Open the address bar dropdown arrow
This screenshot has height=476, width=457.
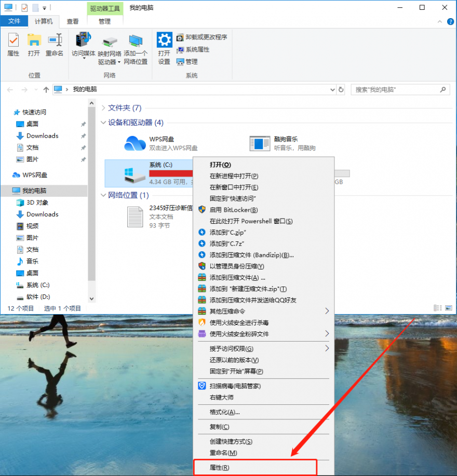point(332,89)
